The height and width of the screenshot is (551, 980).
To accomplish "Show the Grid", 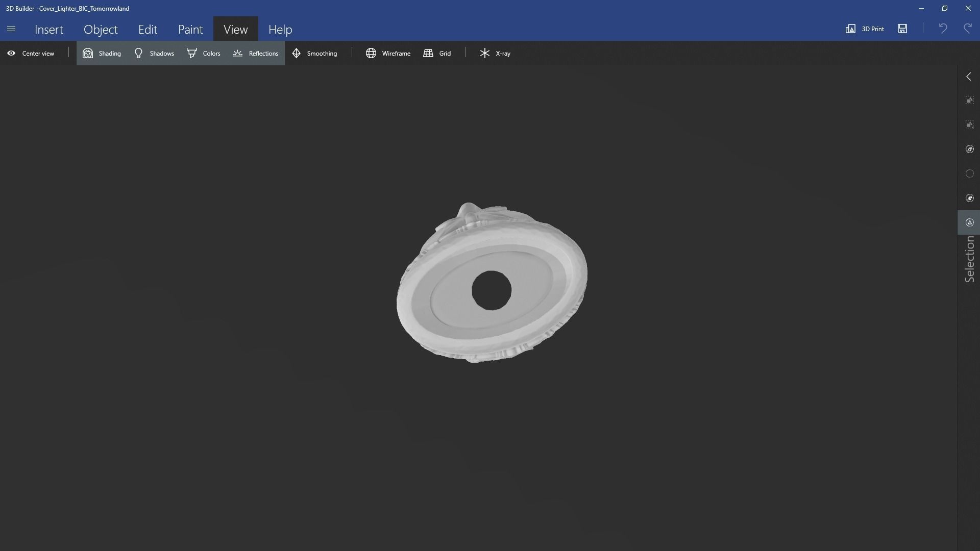I will 437,53.
